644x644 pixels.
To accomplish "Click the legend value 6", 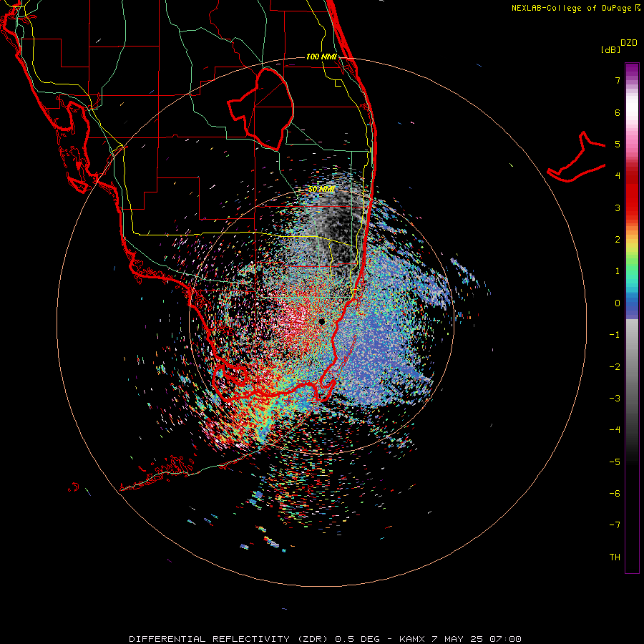I will (x=618, y=112).
